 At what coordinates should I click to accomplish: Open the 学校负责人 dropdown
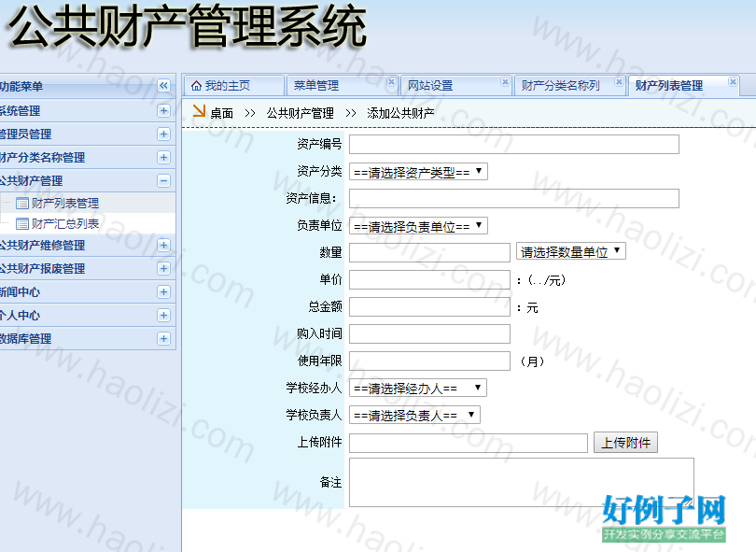[x=414, y=415]
